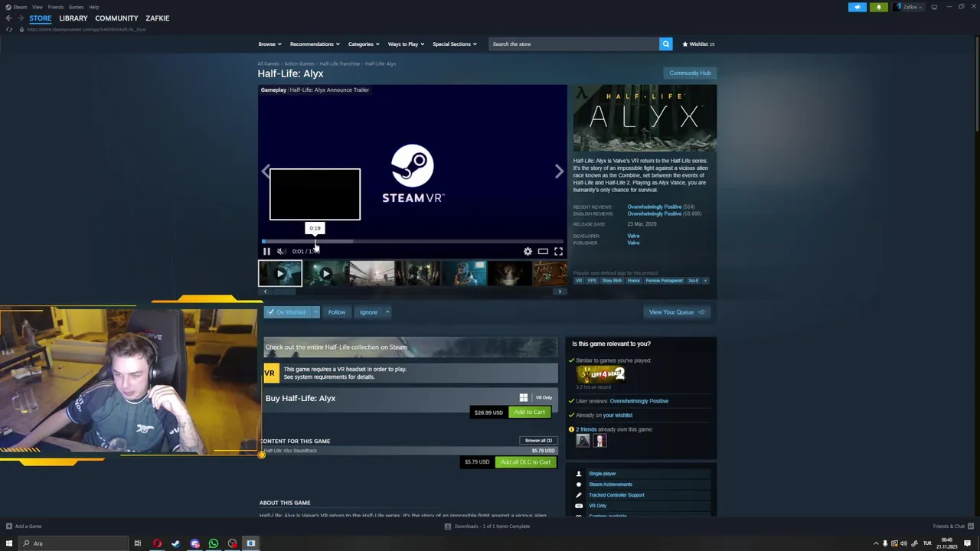Expand the Browse store menu
The image size is (980, 551).
[269, 44]
